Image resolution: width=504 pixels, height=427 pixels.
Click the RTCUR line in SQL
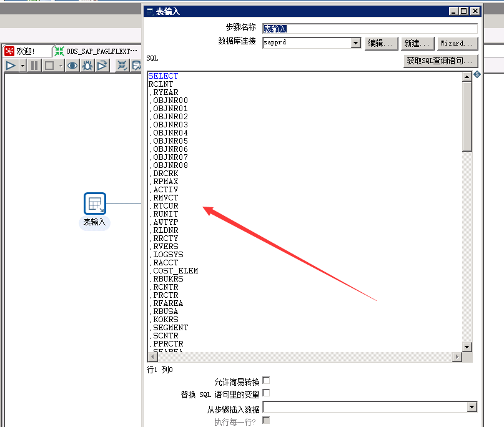(x=164, y=205)
